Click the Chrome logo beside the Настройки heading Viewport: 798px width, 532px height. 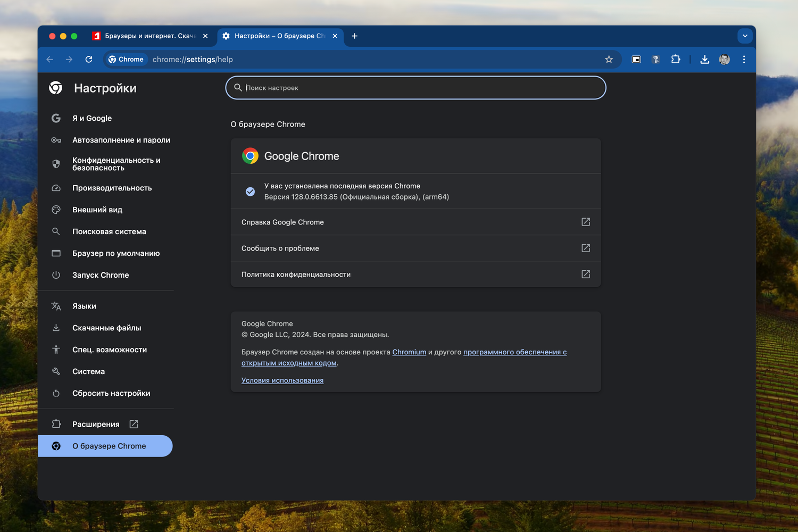pyautogui.click(x=56, y=88)
